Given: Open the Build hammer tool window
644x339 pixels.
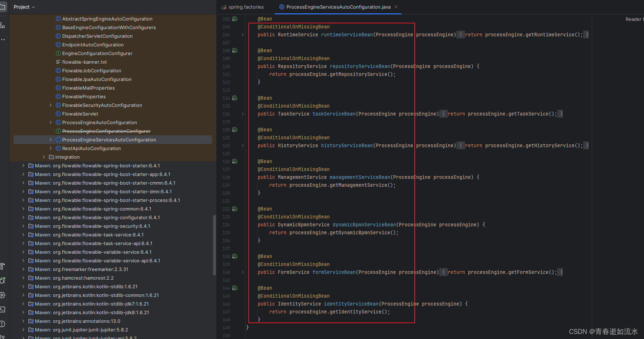Looking at the screenshot, I should tap(3, 266).
